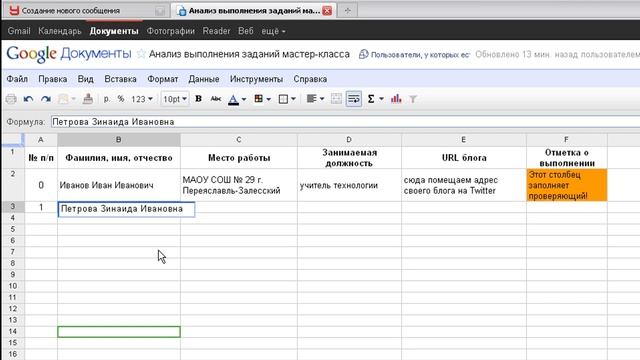Insert a chart via chart icon
The image size is (640, 360).
click(396, 99)
